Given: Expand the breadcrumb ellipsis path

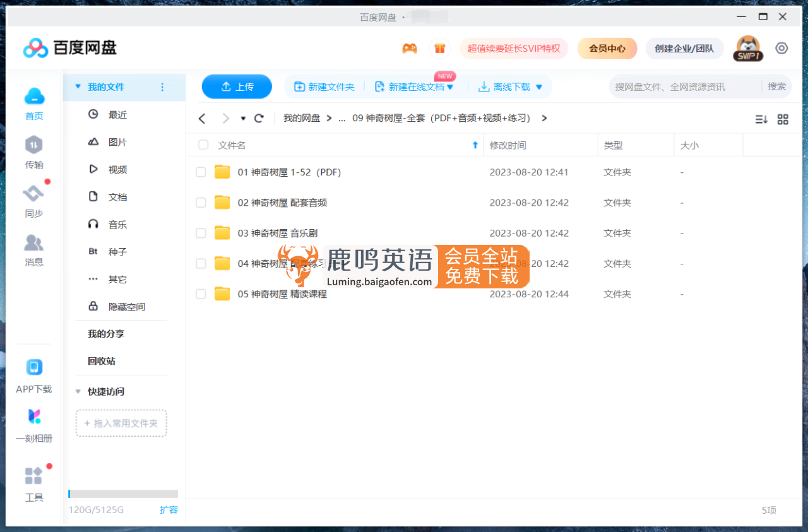Looking at the screenshot, I should pos(342,119).
